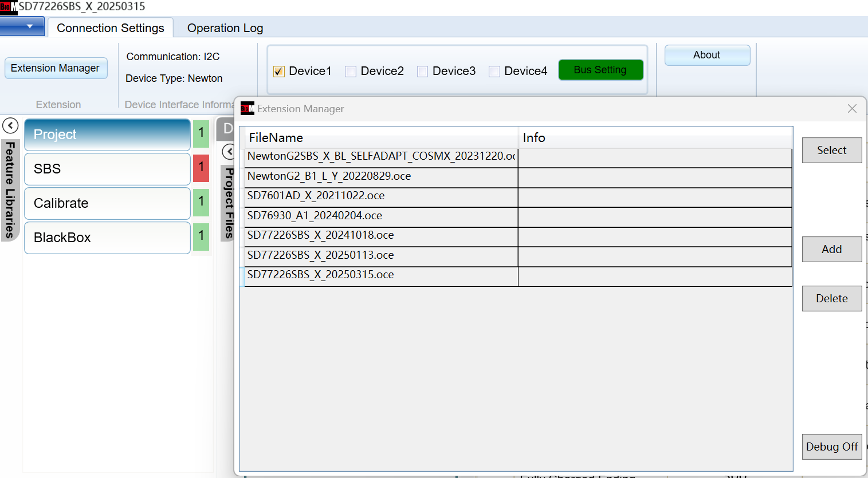Enable the Device4 checkbox
The width and height of the screenshot is (868, 478).
[x=494, y=72]
